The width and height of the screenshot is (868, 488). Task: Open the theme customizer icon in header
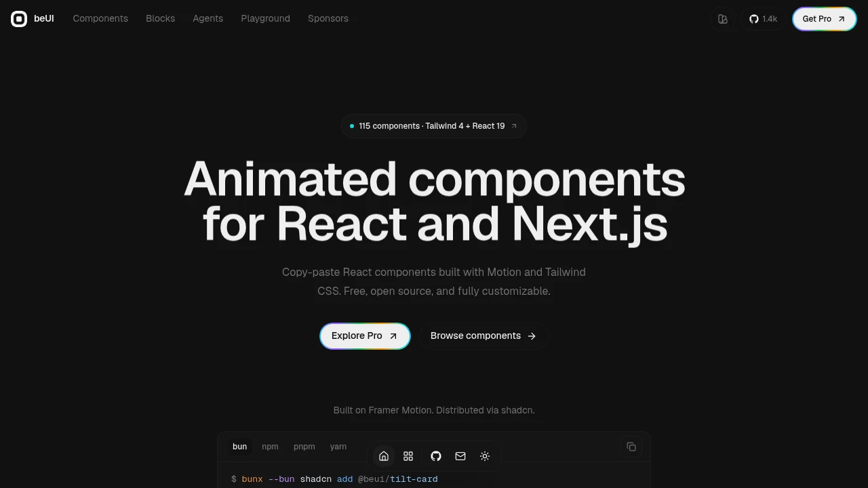[x=723, y=19]
